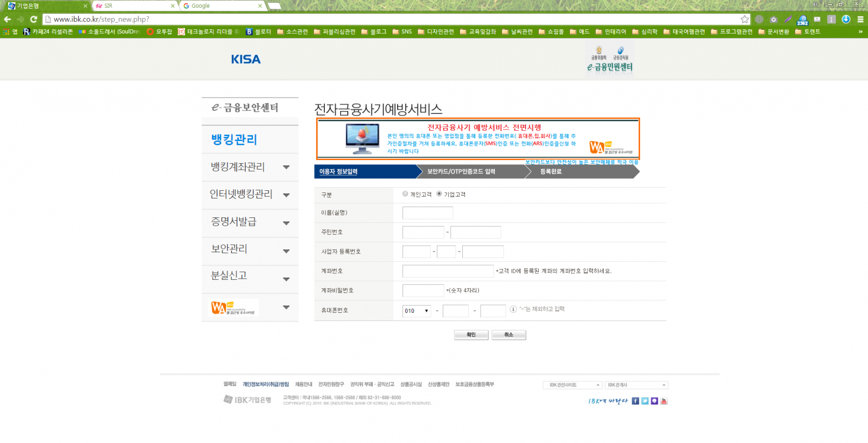Select the 기업고객 radio button

click(439, 194)
